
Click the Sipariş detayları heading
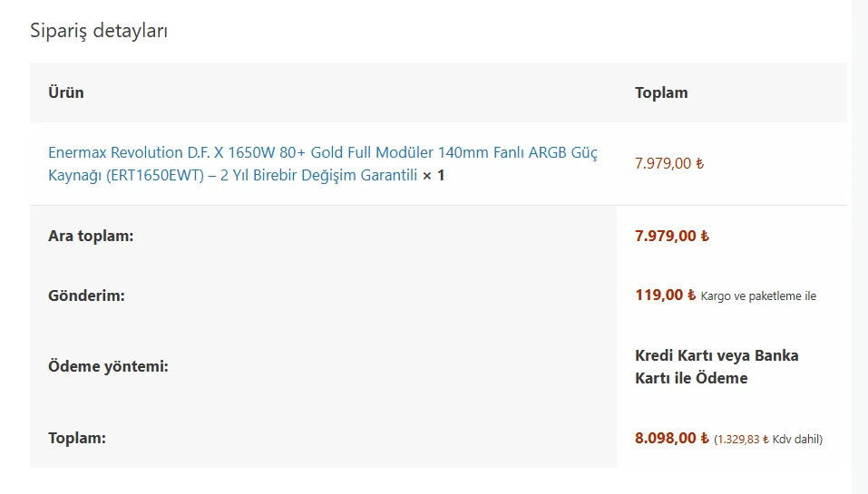[99, 31]
